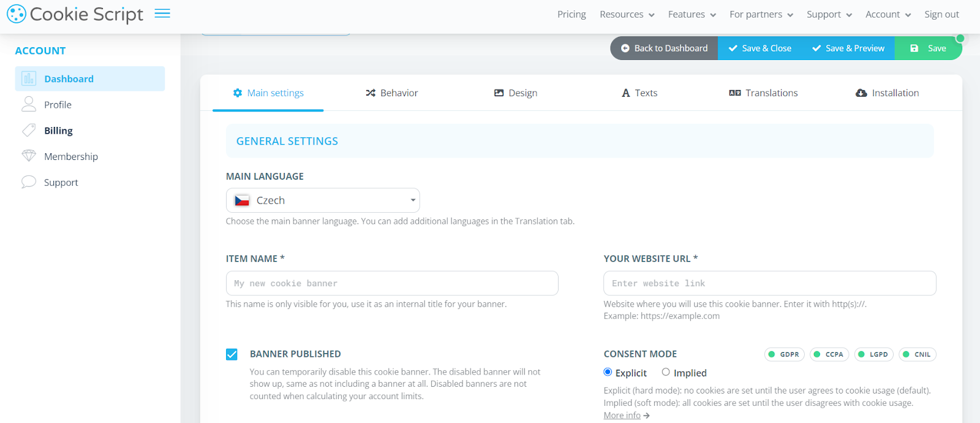Open the Main Language Czech dropdown
Screen dimensions: 980x423
(323, 200)
